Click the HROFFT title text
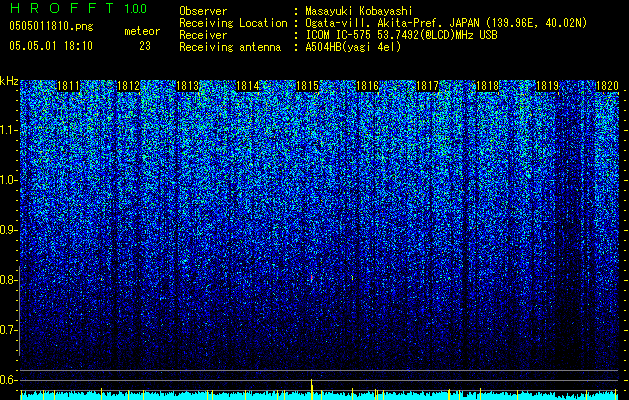Image resolution: width=629 pixels, height=400 pixels. coord(62,8)
